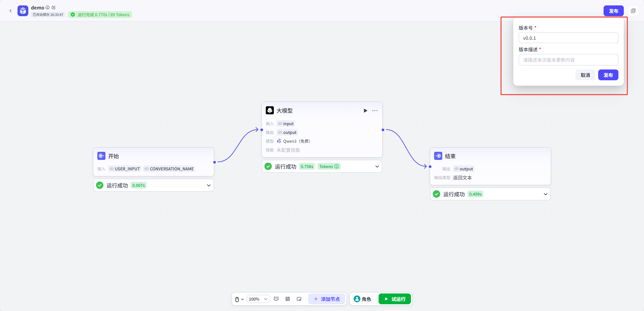Click the 添加节点 button
Viewport: 644px width, 311px height.
click(326, 299)
